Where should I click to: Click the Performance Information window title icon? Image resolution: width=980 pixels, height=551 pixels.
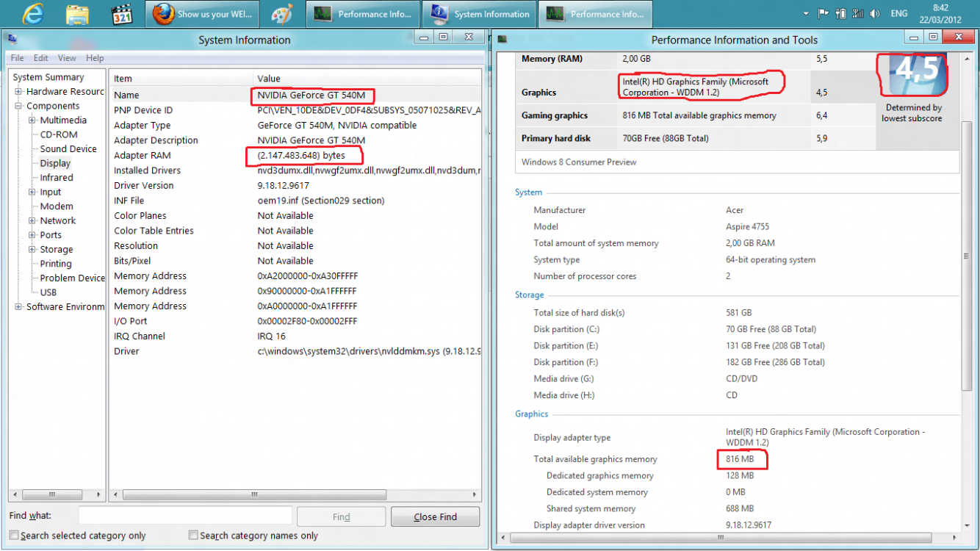[x=502, y=39]
